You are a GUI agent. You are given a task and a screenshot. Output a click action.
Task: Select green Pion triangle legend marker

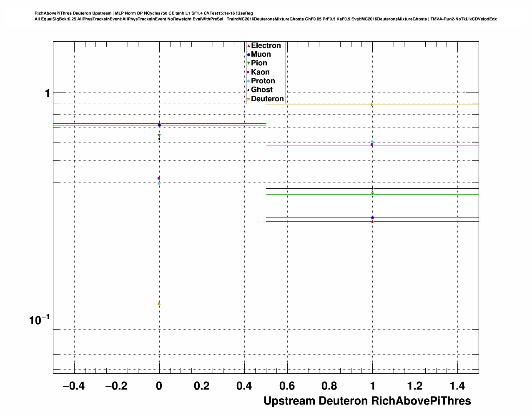[248, 63]
